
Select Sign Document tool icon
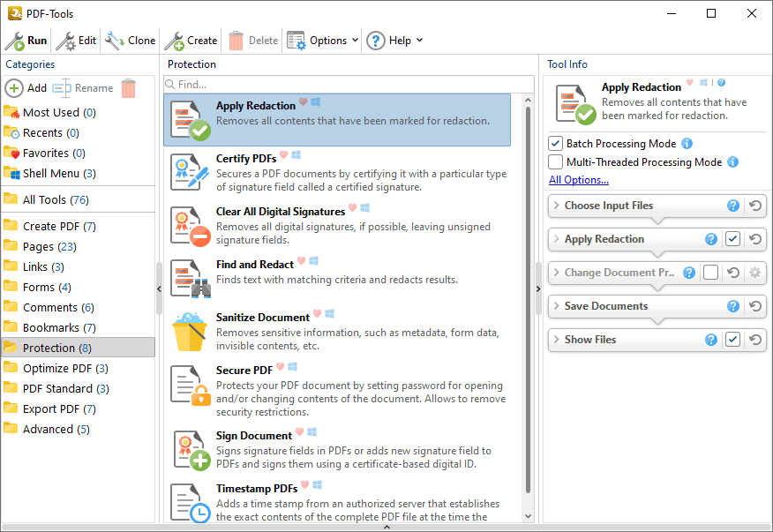click(x=191, y=451)
